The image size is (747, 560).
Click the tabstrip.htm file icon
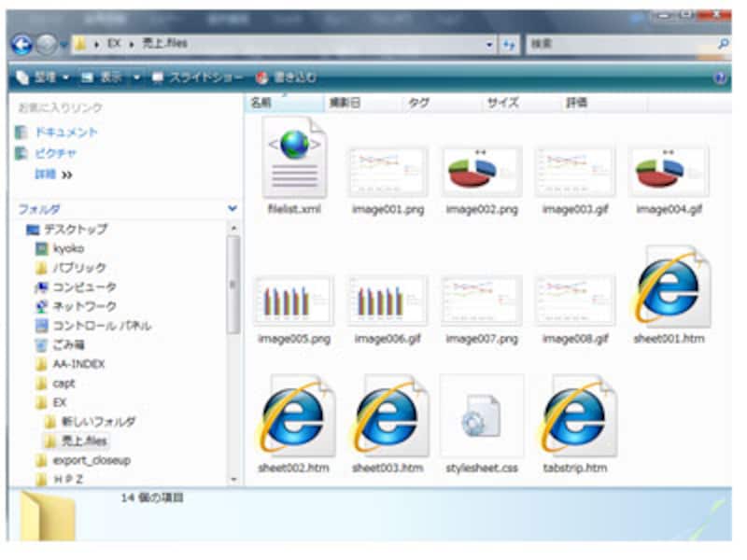574,416
